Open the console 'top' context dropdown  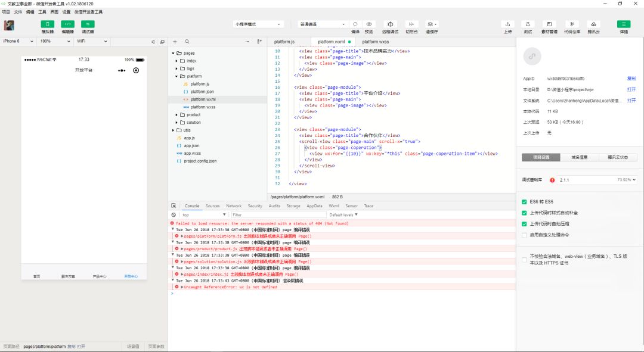click(x=204, y=214)
